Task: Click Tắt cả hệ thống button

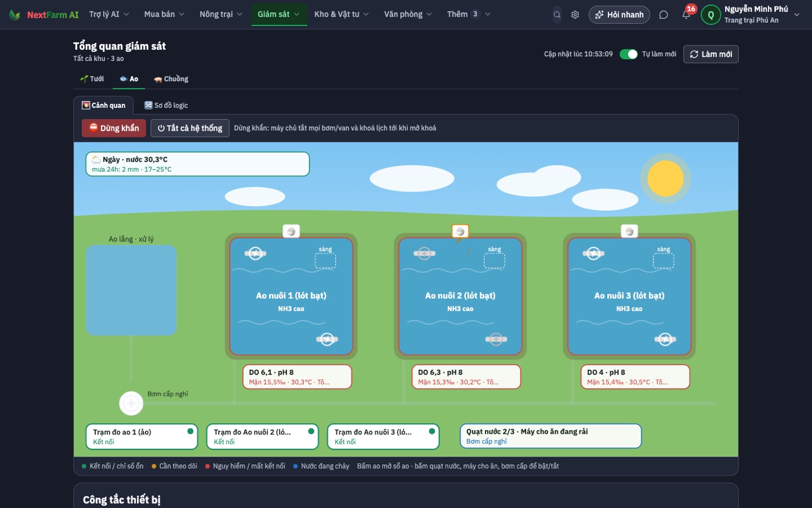Action: [190, 128]
